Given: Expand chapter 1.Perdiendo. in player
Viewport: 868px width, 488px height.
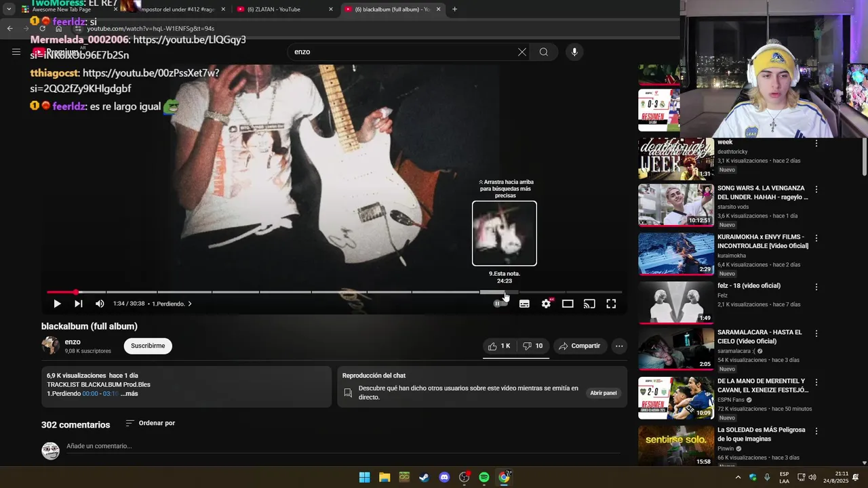Looking at the screenshot, I should coord(172,304).
